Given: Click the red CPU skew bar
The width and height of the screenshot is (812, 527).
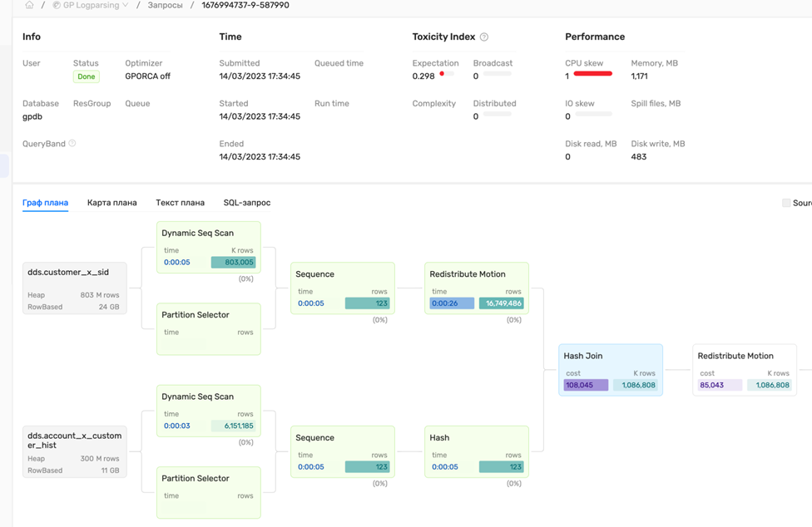Looking at the screenshot, I should [592, 74].
